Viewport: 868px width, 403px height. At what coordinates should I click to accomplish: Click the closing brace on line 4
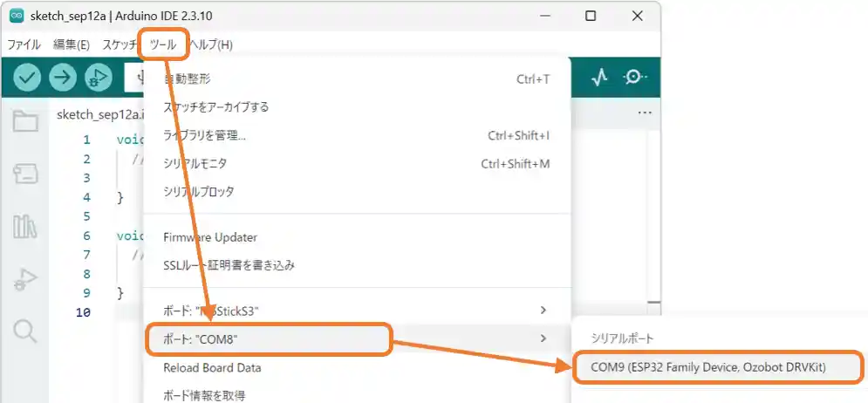(120, 198)
